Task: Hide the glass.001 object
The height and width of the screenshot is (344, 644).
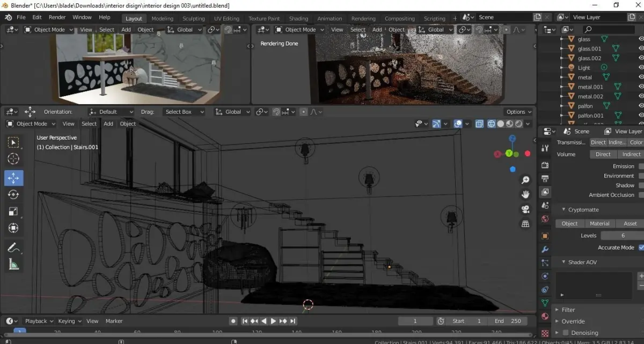Action: pos(641,49)
